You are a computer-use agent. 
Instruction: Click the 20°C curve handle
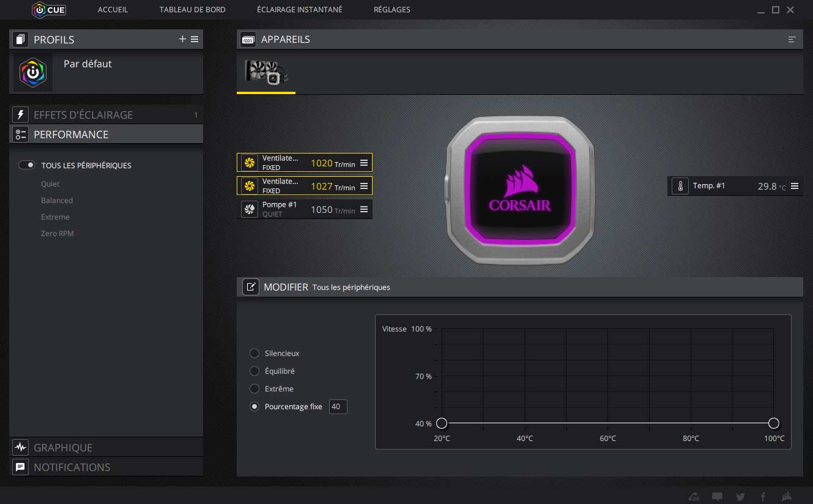point(442,423)
